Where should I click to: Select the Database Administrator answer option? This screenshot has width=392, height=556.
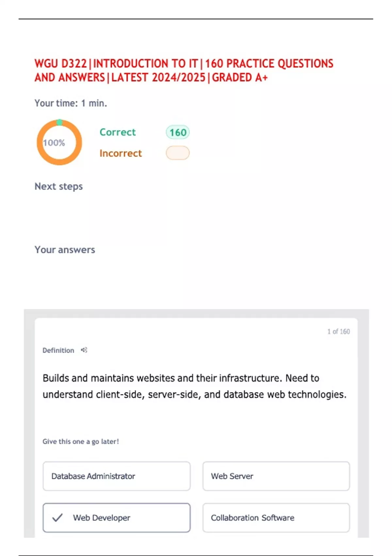click(x=116, y=476)
